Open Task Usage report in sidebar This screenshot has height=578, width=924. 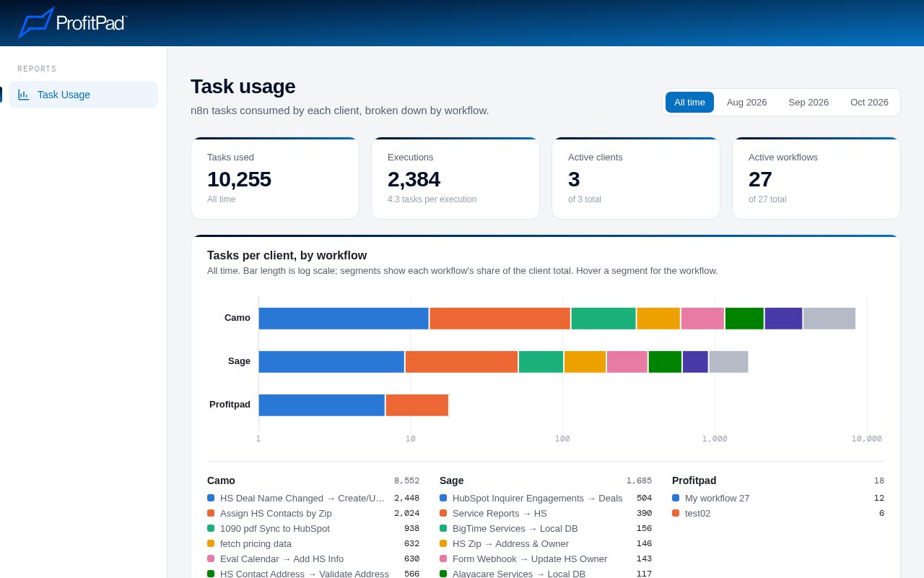[x=83, y=95]
